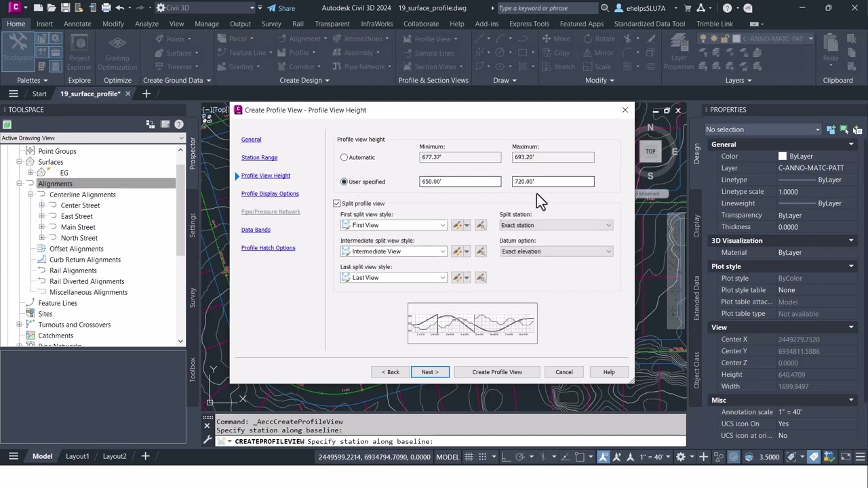Click the Toolspace help question mark icon
868x488 pixels.
click(179, 125)
